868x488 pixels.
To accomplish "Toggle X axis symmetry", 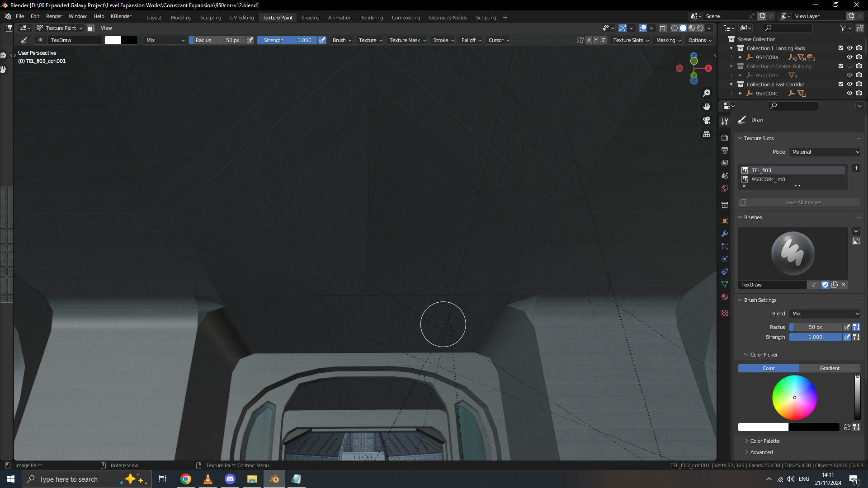I will pos(589,40).
